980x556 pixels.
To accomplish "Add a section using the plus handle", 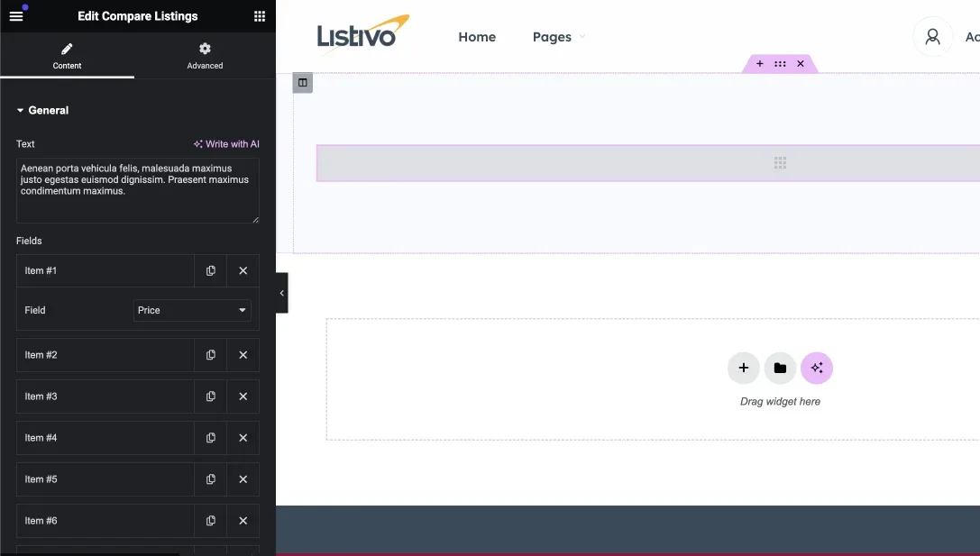I will (759, 64).
